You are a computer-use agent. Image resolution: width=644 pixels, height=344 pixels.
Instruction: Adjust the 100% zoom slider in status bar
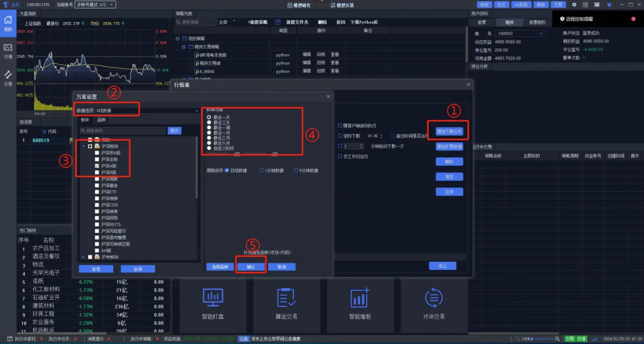(542, 339)
